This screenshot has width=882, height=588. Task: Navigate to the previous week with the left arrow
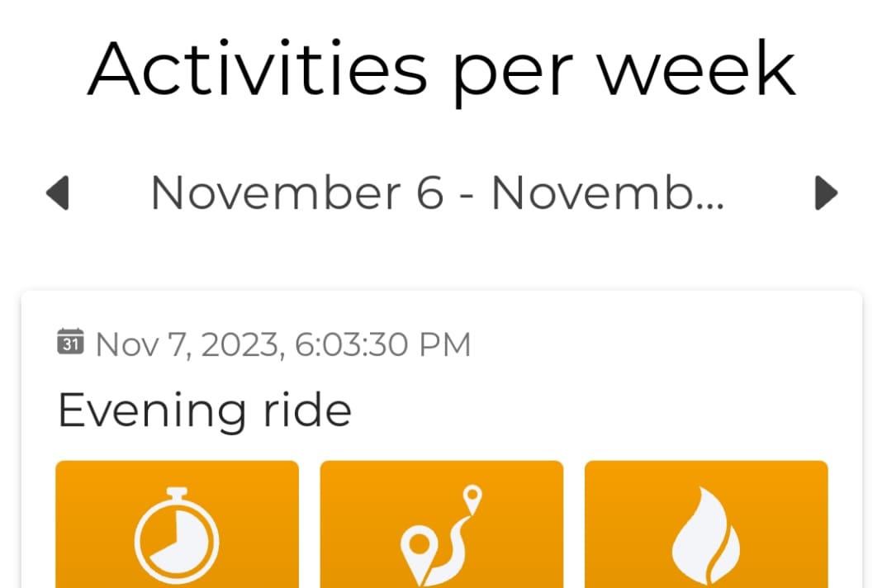pyautogui.click(x=56, y=192)
